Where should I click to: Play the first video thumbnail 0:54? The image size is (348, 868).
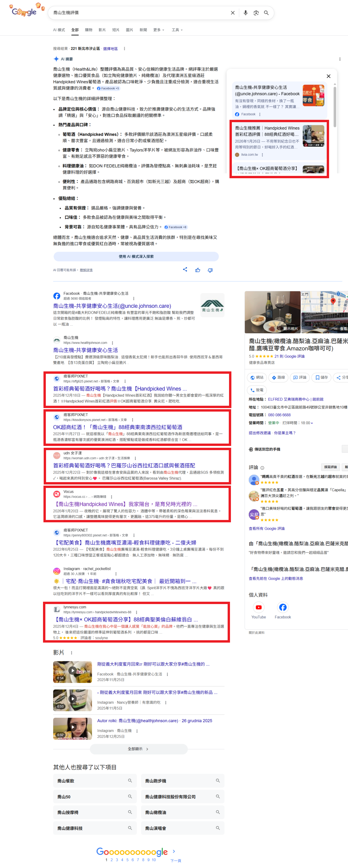tap(72, 672)
